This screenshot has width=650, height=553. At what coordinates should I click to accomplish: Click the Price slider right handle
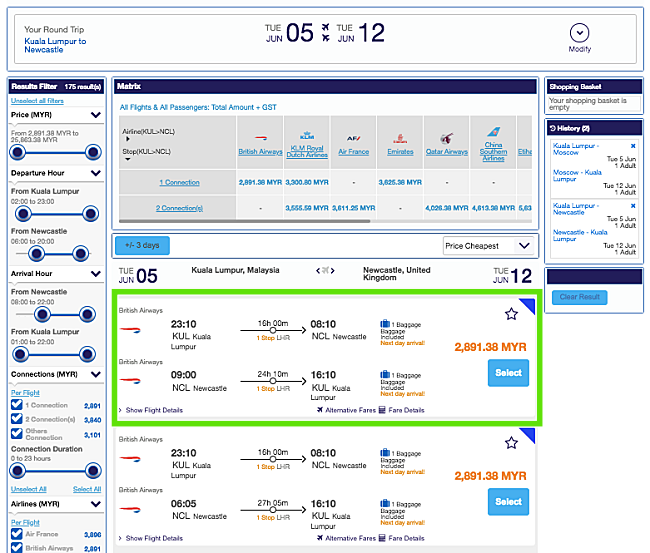click(93, 152)
